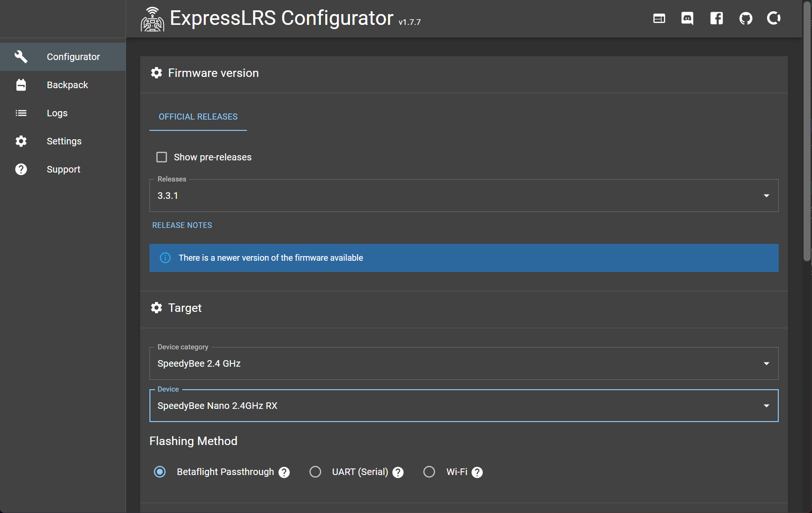Viewport: 812px width, 513px height.
Task: Go to Configurator menu item
Action: click(x=63, y=57)
